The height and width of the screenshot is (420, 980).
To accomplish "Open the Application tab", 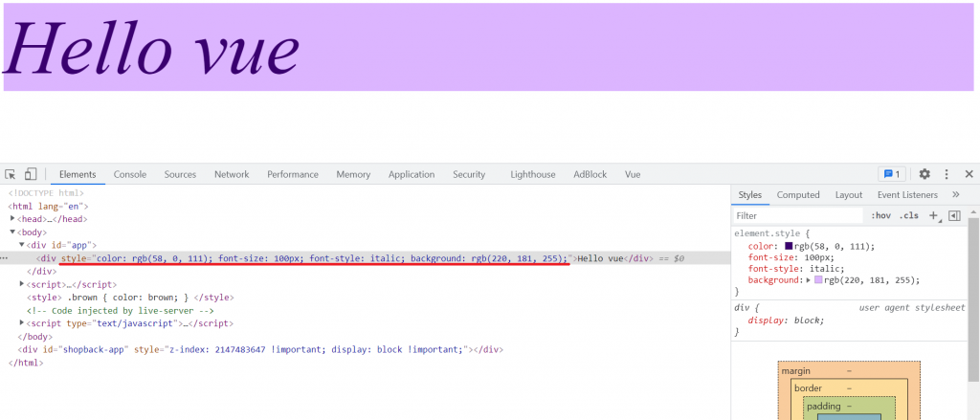I will pos(412,174).
